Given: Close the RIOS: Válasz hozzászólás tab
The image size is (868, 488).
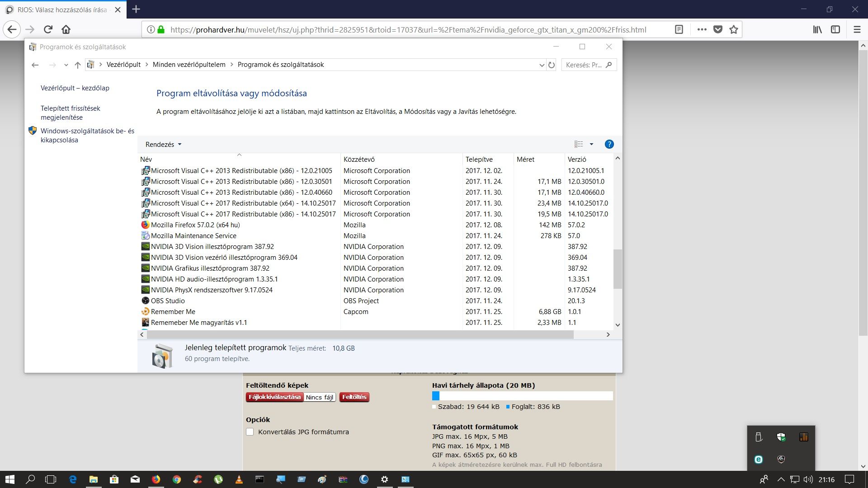Looking at the screenshot, I should point(118,9).
